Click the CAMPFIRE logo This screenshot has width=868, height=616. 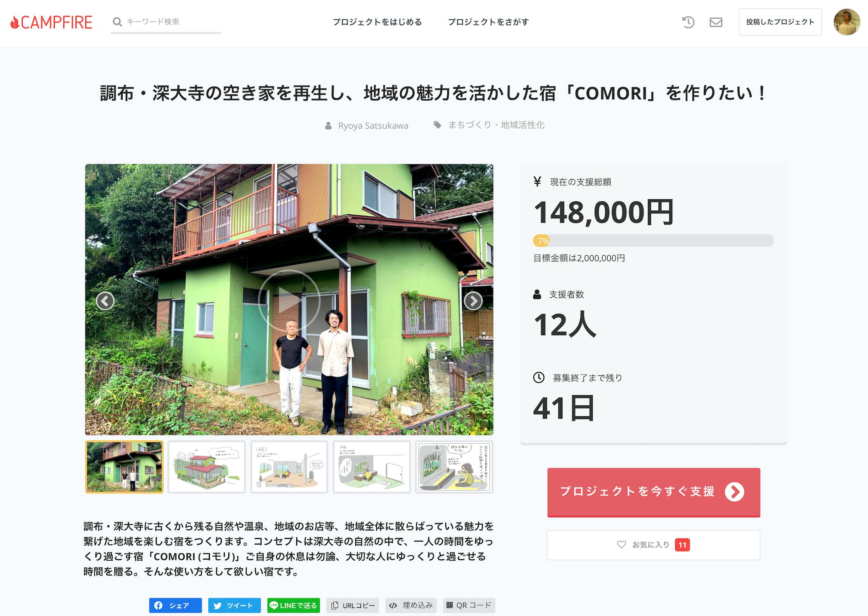click(51, 23)
